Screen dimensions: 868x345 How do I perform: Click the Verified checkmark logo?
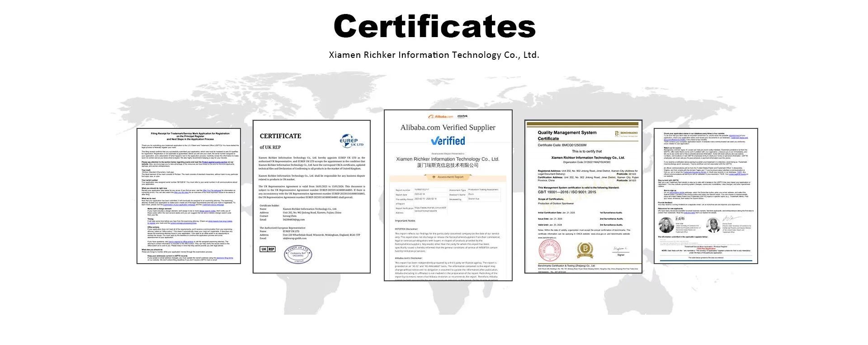tap(448, 141)
